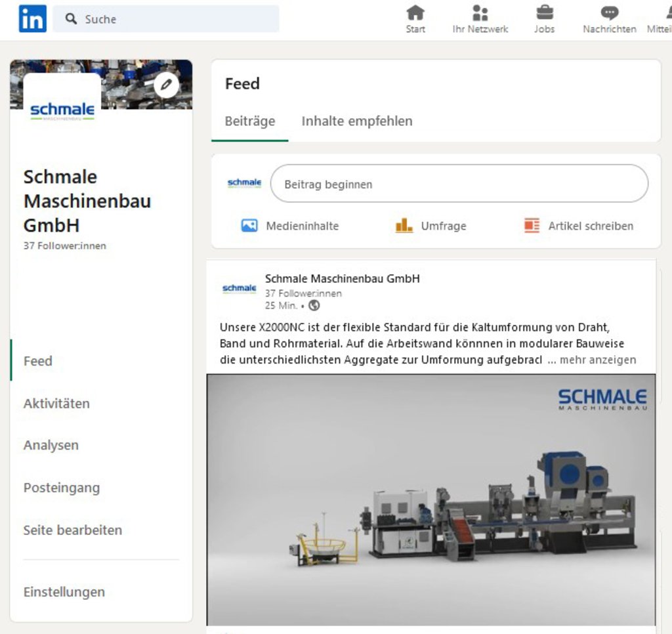This screenshot has width=672, height=634.
Task: Click the Feed heading title
Action: click(x=242, y=83)
